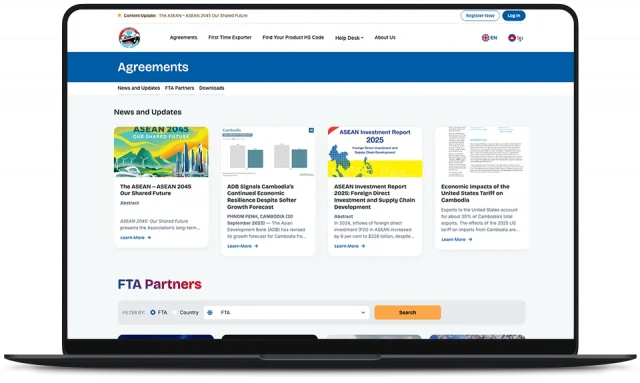
Task: Click the globe icon in FTA select box
Action: [210, 312]
